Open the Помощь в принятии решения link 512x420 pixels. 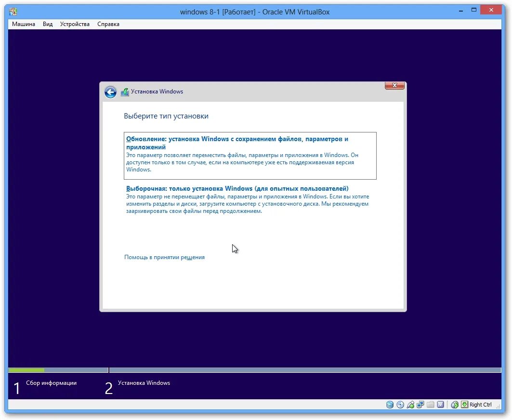pos(164,257)
